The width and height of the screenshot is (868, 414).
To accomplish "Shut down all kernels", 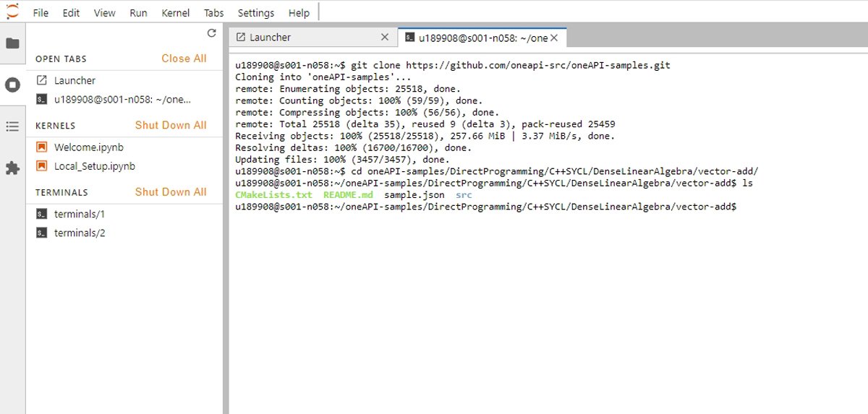I will point(171,125).
